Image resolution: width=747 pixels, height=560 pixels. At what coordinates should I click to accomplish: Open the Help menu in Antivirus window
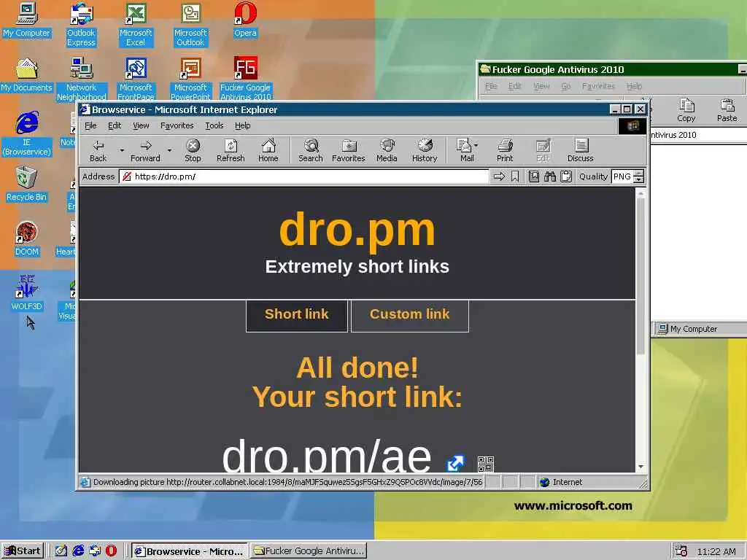[x=634, y=86]
